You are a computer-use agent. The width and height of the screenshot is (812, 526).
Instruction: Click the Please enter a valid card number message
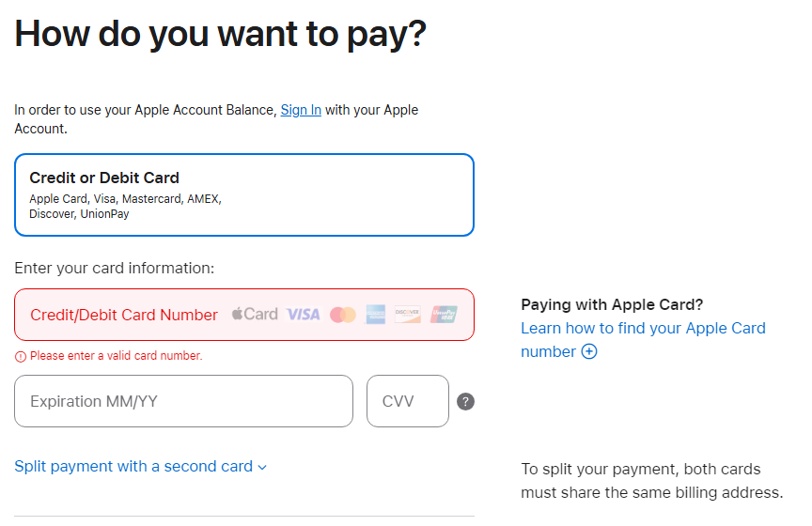click(116, 356)
